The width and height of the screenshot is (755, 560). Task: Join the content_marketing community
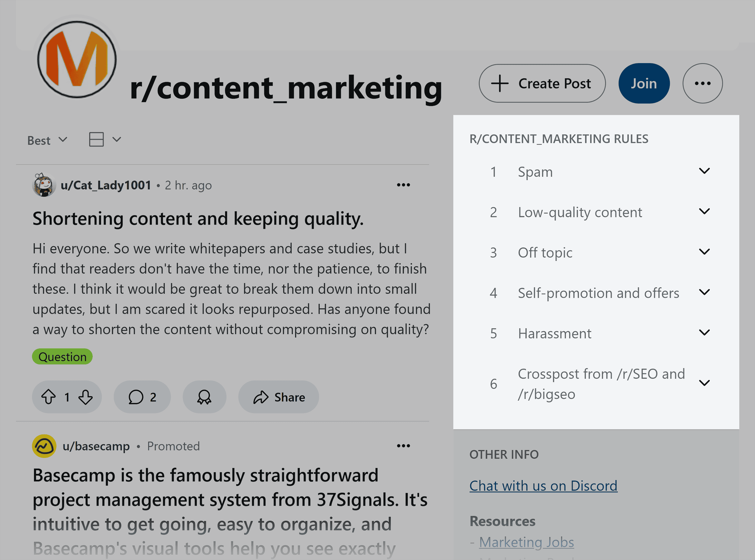644,83
